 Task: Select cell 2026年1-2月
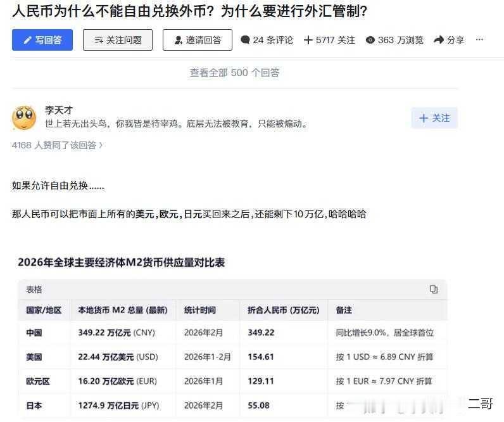208,357
